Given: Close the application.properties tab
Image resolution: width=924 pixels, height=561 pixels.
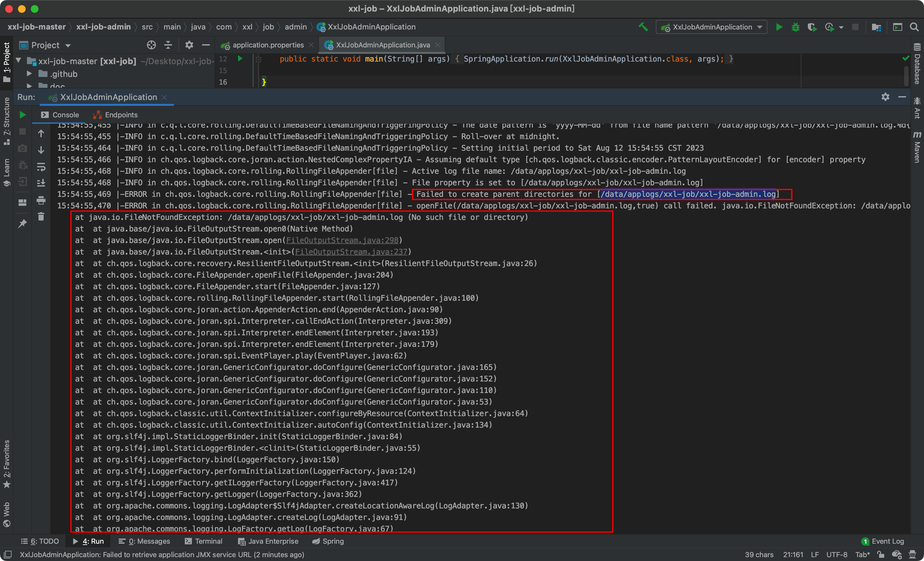Looking at the screenshot, I should (x=311, y=45).
